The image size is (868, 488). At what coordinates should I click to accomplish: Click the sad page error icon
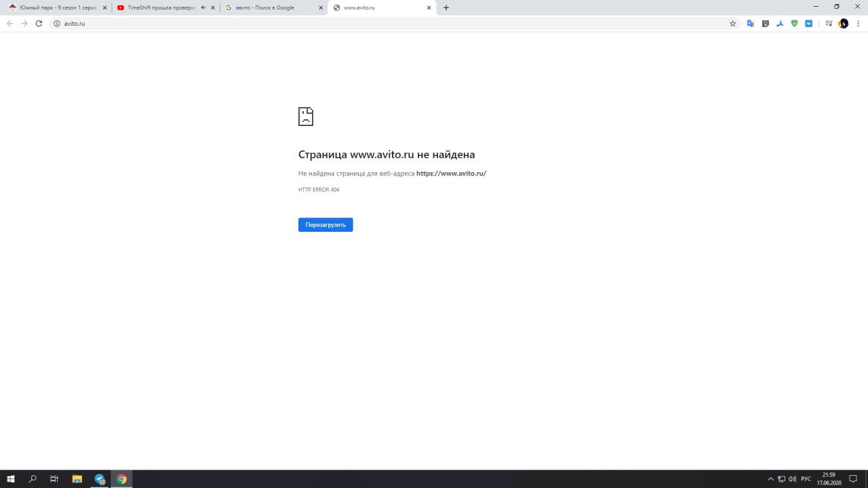pyautogui.click(x=306, y=117)
